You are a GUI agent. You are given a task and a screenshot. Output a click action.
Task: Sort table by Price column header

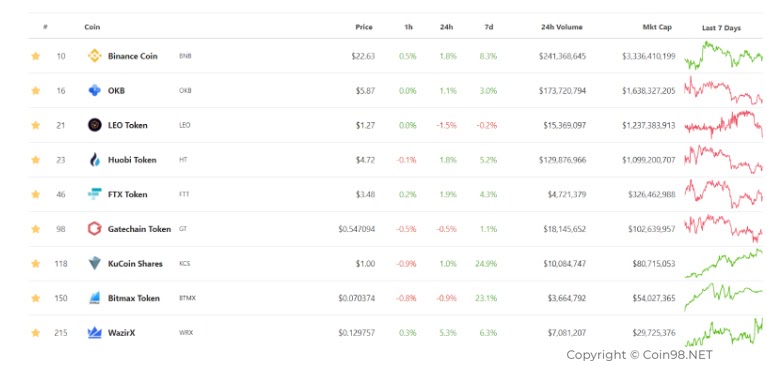[x=363, y=27]
